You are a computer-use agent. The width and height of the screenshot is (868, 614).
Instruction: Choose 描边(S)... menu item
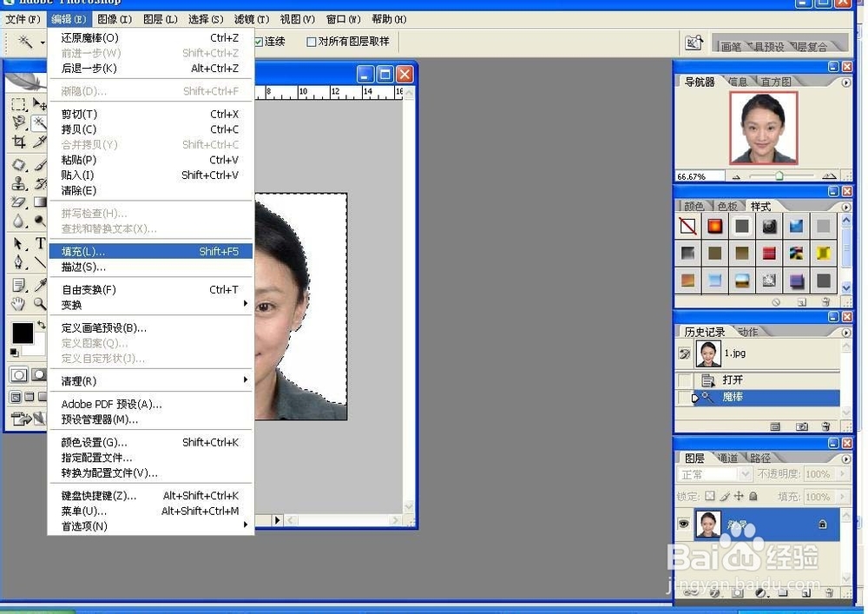point(150,267)
